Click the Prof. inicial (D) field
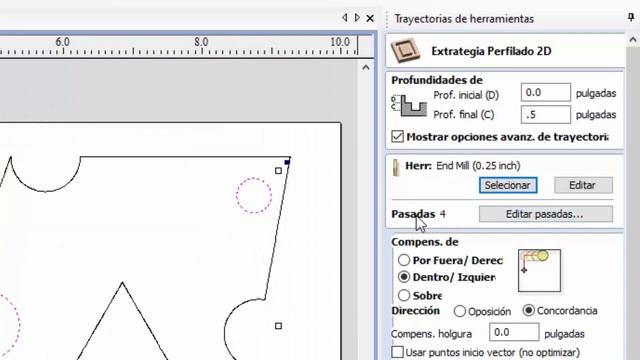 pyautogui.click(x=546, y=93)
